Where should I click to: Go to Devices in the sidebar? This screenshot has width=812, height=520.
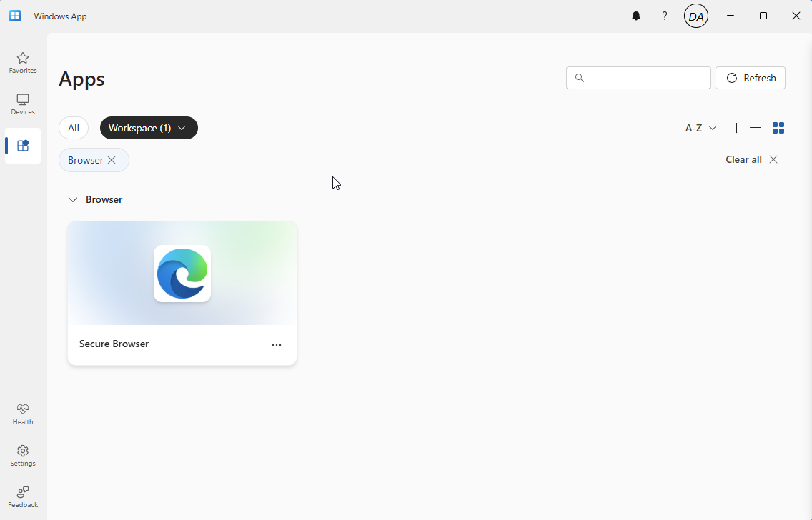23,104
